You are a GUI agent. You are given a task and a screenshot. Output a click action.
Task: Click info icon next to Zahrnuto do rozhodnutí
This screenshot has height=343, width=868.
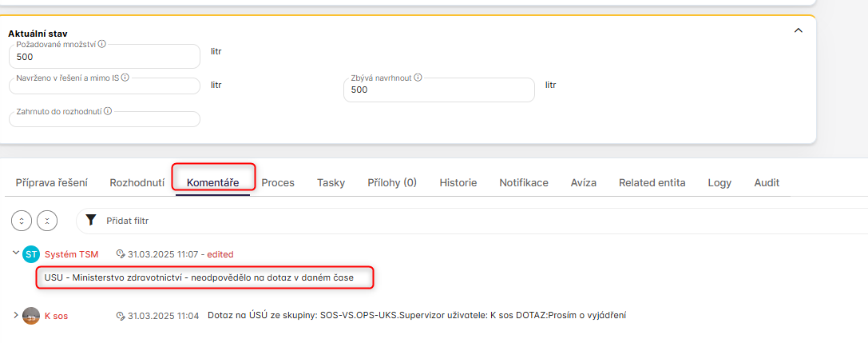108,112
